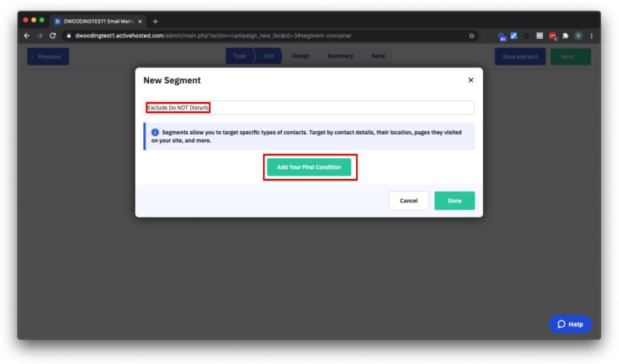
Task: Click browser forward arrow
Action: (40, 36)
